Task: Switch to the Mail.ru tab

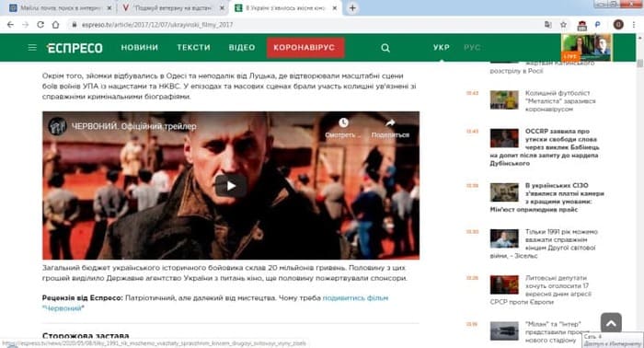Action: pyautogui.click(x=60, y=7)
